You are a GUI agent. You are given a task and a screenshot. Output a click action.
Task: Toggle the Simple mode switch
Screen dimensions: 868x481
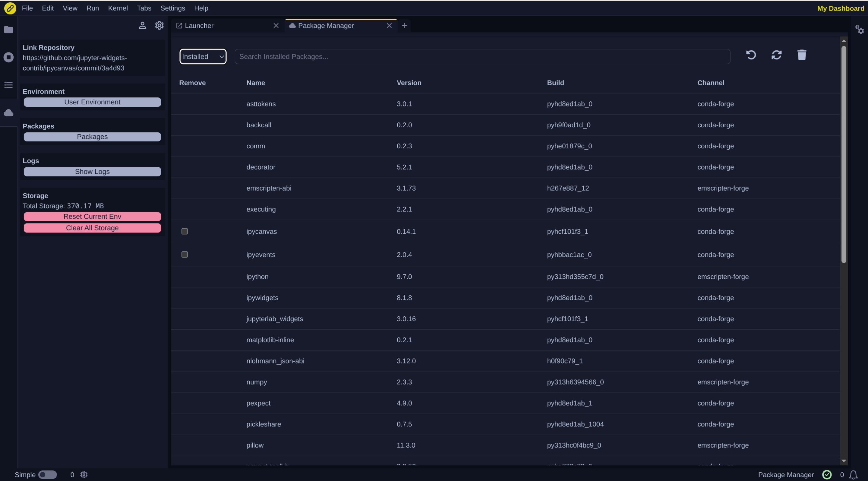48,475
